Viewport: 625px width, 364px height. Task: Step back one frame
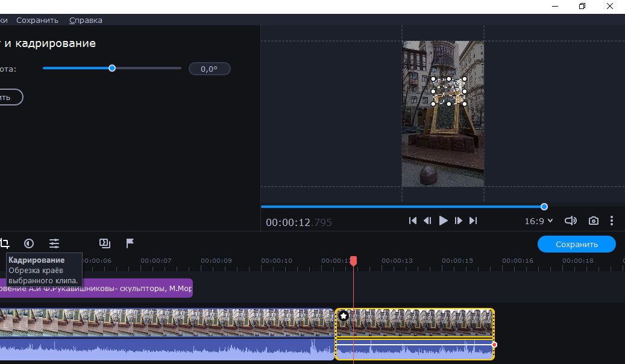(427, 221)
